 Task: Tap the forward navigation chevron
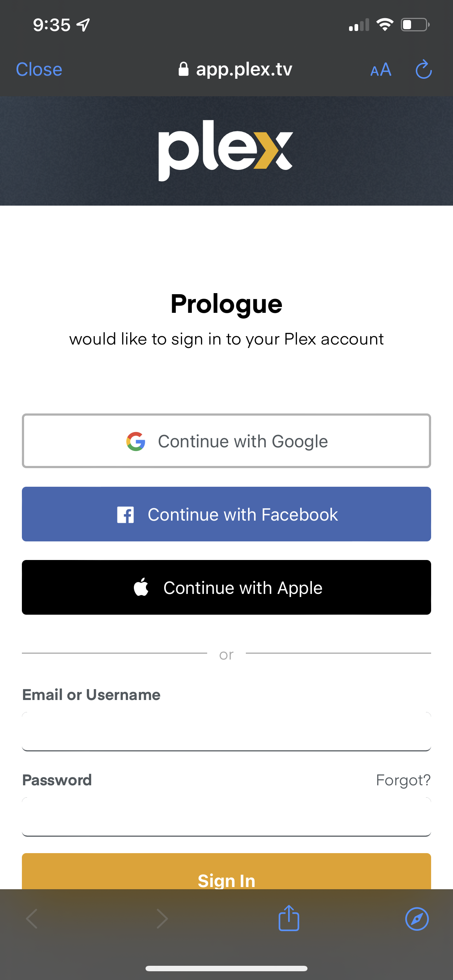tap(162, 919)
